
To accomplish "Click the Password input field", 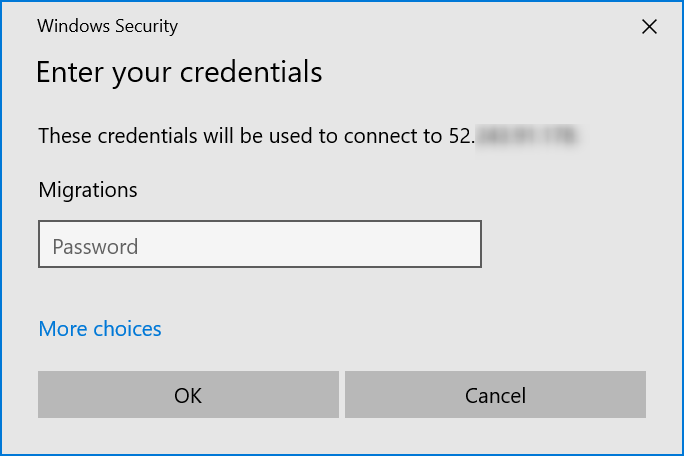I will coord(260,245).
